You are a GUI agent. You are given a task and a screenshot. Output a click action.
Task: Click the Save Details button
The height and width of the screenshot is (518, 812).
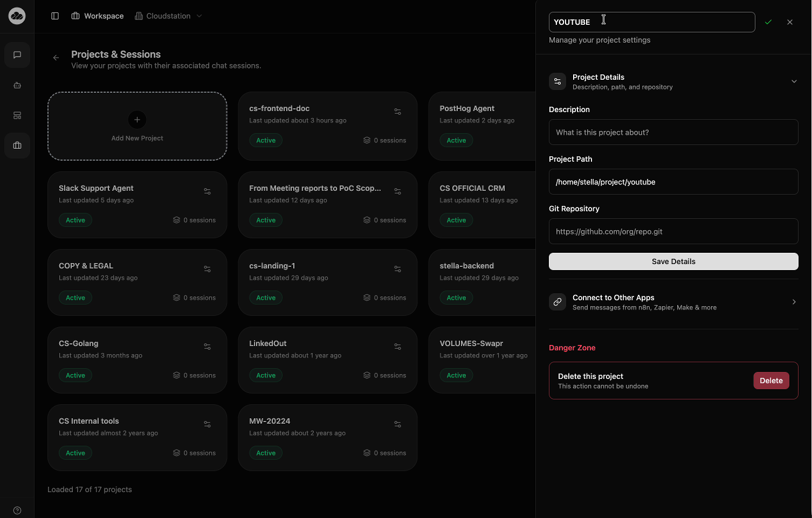click(x=673, y=261)
